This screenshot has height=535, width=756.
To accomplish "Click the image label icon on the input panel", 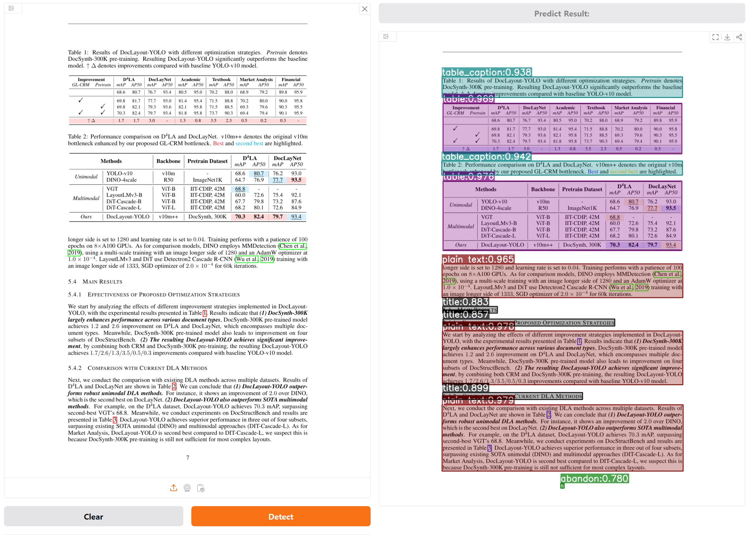I will [11, 8].
